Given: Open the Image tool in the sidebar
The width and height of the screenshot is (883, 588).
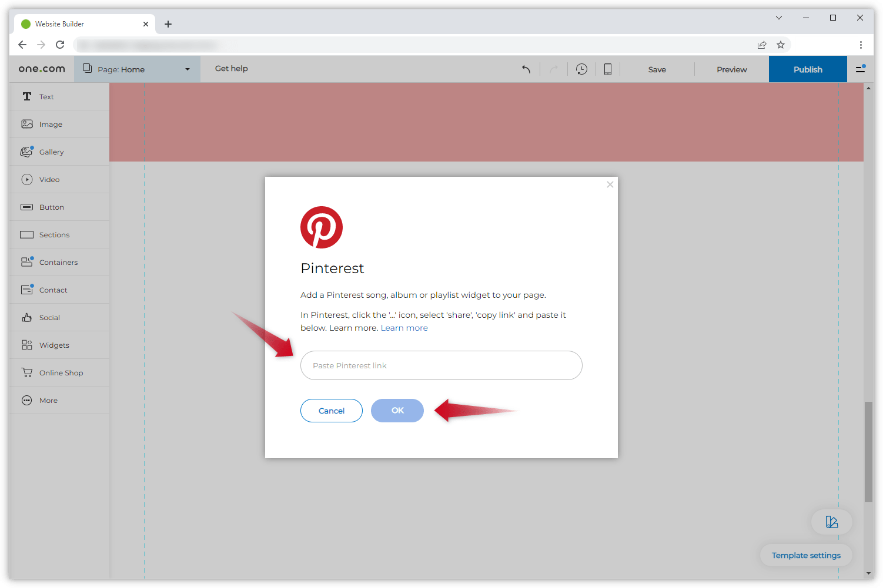Looking at the screenshot, I should coord(51,124).
